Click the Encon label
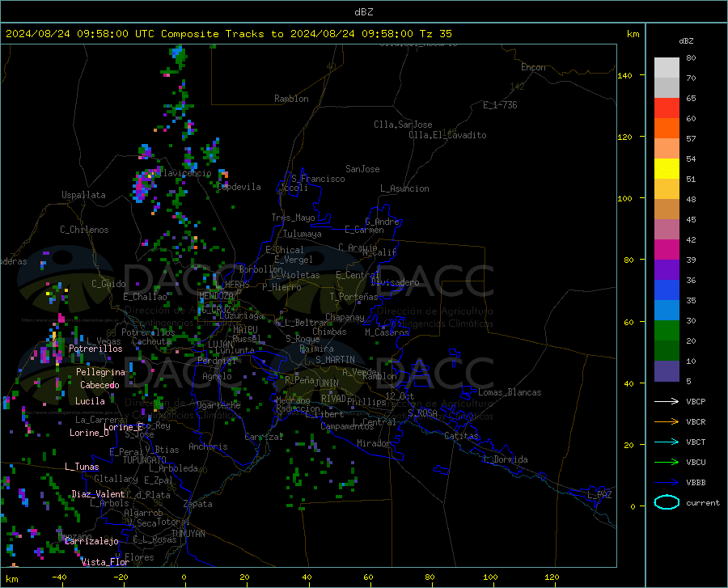The height and width of the screenshot is (588, 728). (x=534, y=67)
